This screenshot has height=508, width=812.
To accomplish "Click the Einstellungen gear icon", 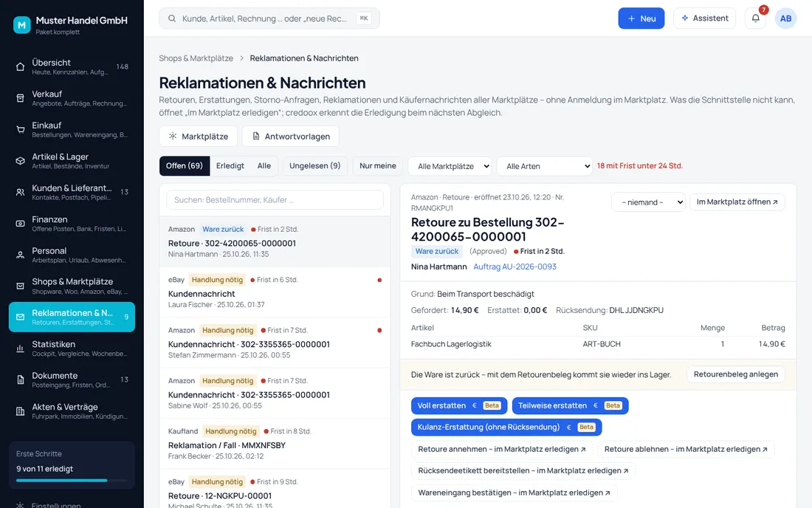I will coord(20,505).
